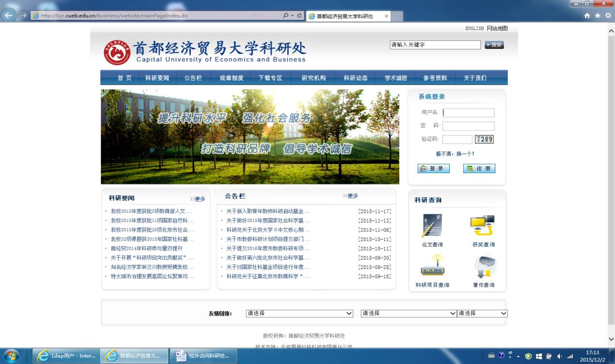Click the 登录 login button
The height and width of the screenshot is (364, 615).
click(x=433, y=168)
